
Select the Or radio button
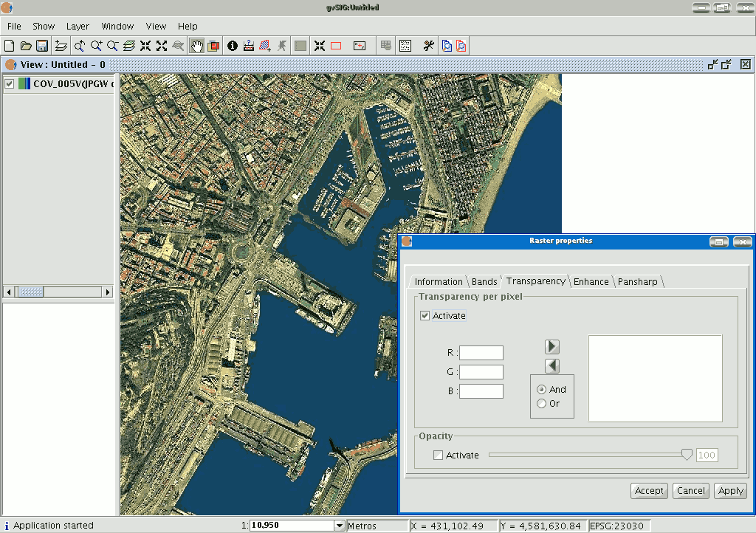click(542, 404)
